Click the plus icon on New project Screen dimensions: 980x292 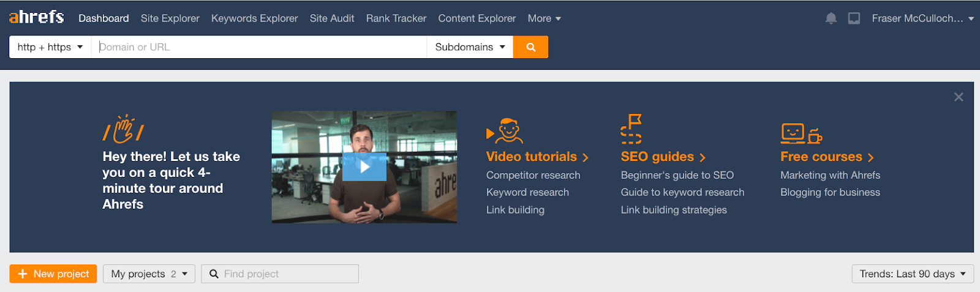(x=23, y=274)
